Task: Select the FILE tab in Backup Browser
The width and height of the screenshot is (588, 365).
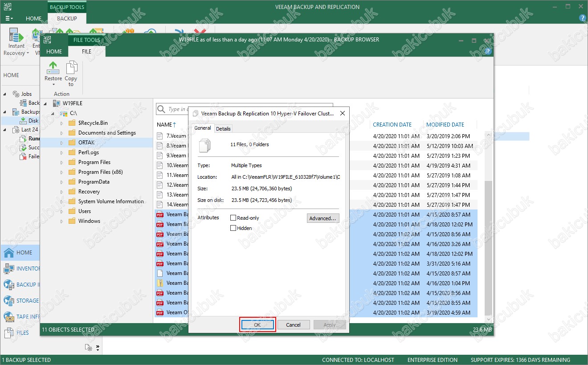Action: click(87, 51)
